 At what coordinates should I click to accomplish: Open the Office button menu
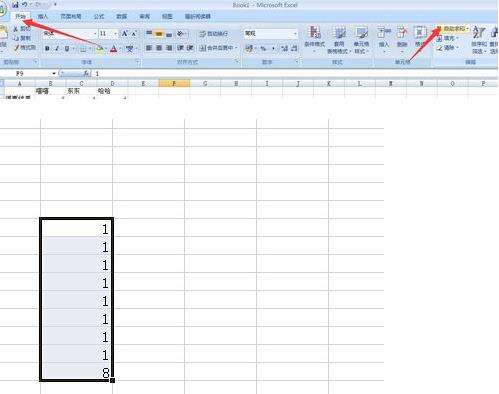[2, 10]
